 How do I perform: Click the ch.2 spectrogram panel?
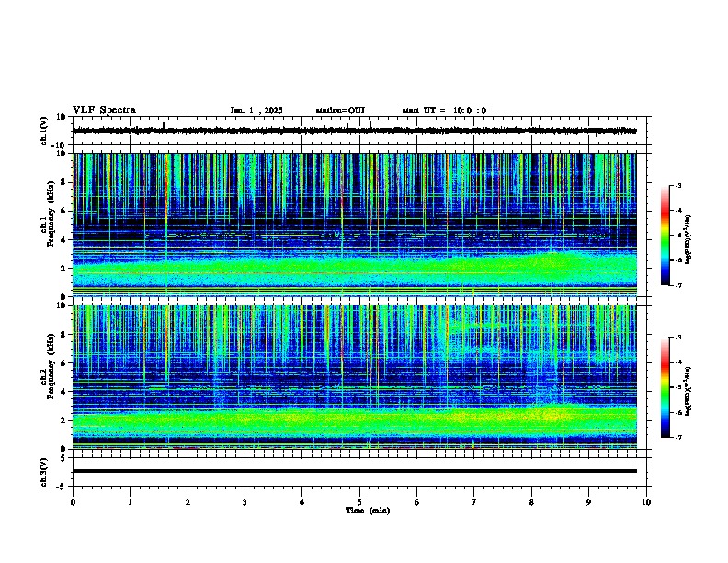point(355,377)
